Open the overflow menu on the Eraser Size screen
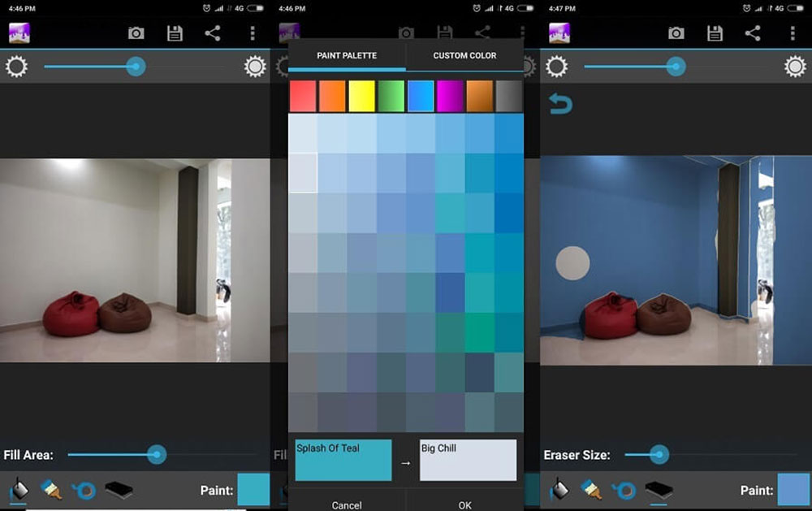812x511 pixels. click(793, 33)
